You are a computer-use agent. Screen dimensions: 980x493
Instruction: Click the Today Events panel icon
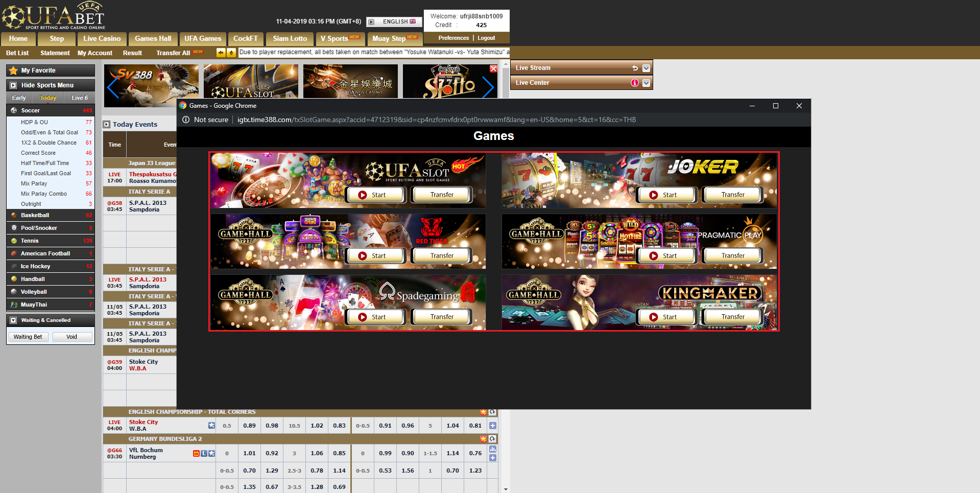(x=107, y=124)
